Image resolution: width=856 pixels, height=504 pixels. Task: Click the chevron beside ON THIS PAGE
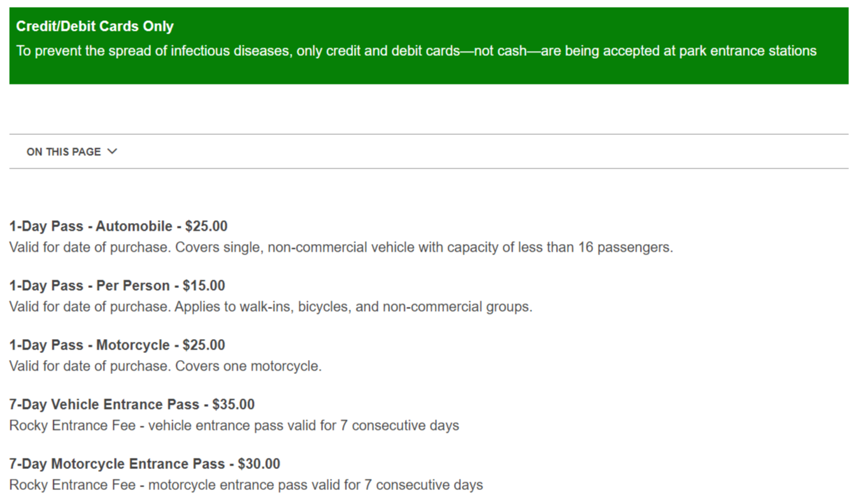113,152
